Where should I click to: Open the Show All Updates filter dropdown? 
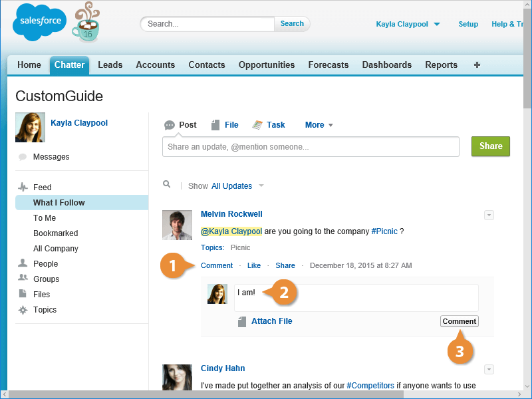(237, 186)
